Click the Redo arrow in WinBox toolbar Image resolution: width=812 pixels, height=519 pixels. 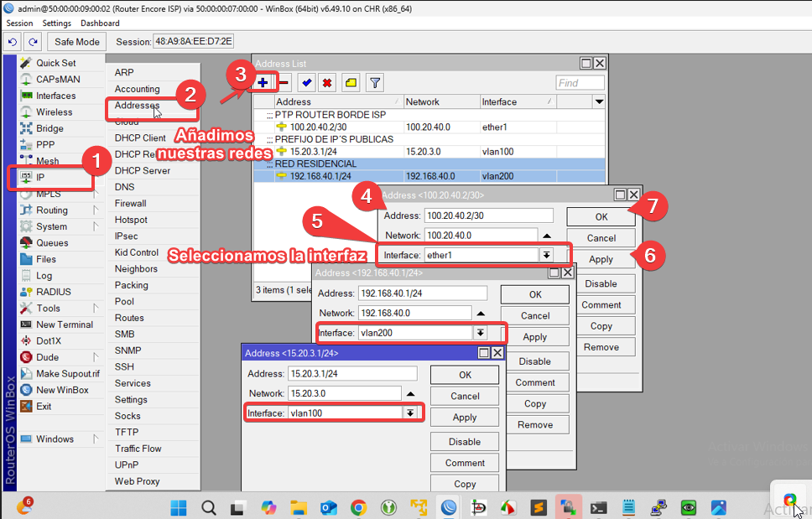[x=33, y=42]
